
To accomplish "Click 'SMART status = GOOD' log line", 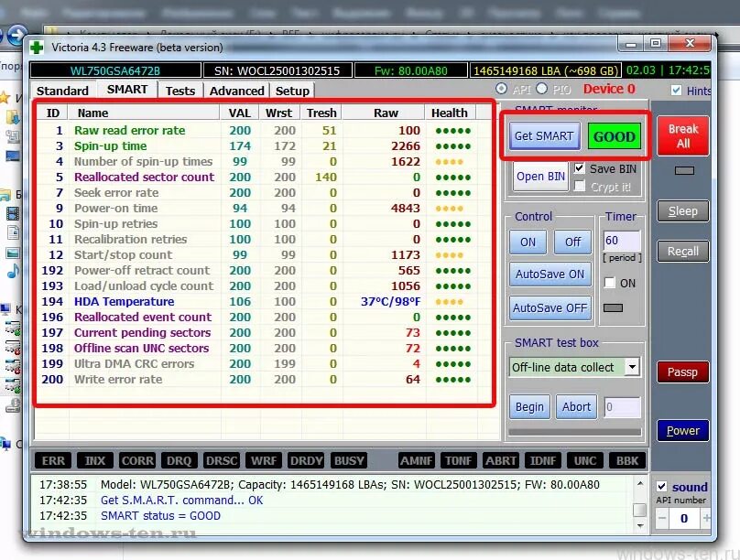I will (160, 516).
